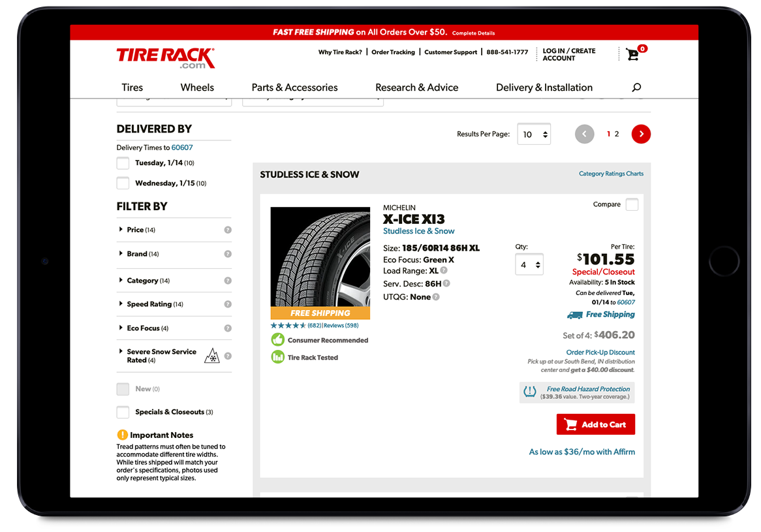The width and height of the screenshot is (761, 532).
Task: Open the Tires menu
Action: click(x=132, y=87)
